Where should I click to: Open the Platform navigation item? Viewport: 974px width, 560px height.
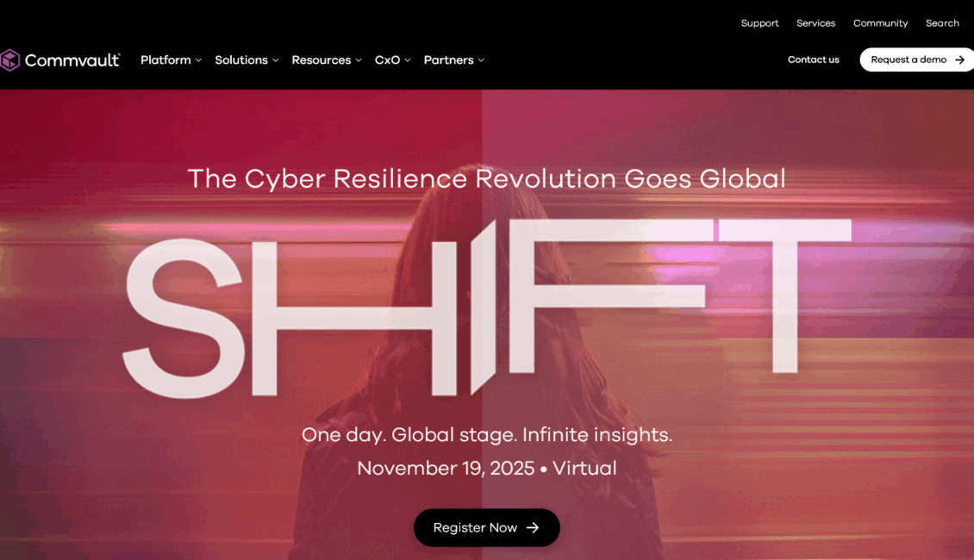pos(165,60)
